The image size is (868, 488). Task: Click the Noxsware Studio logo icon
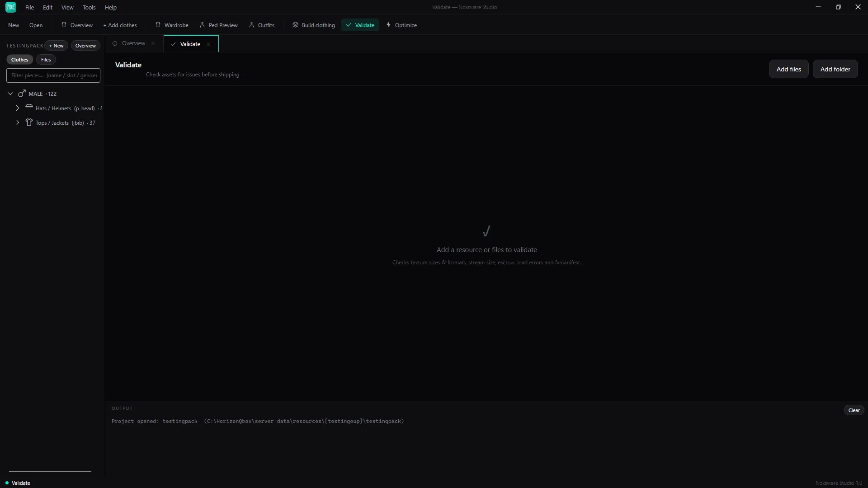[x=11, y=7]
